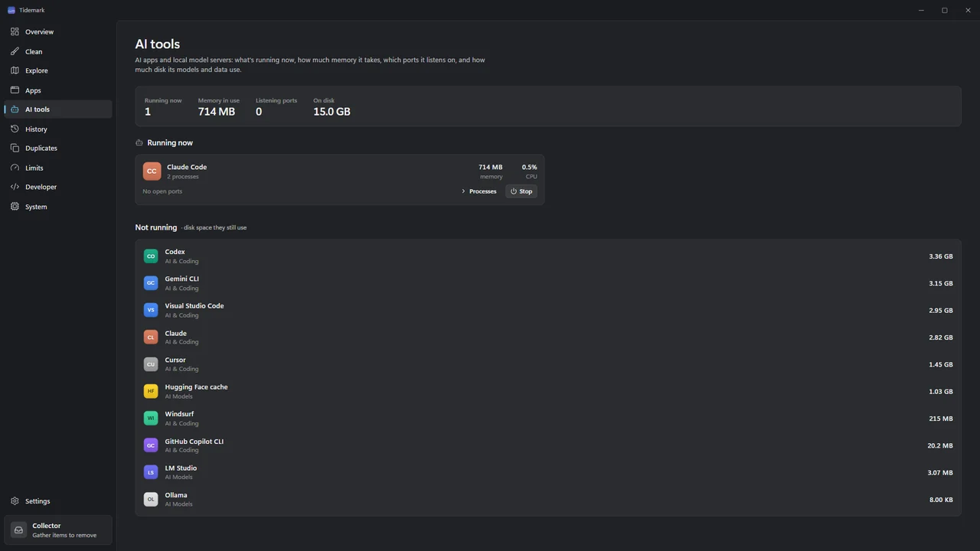Click the Gemini CLI app badge

click(x=151, y=283)
